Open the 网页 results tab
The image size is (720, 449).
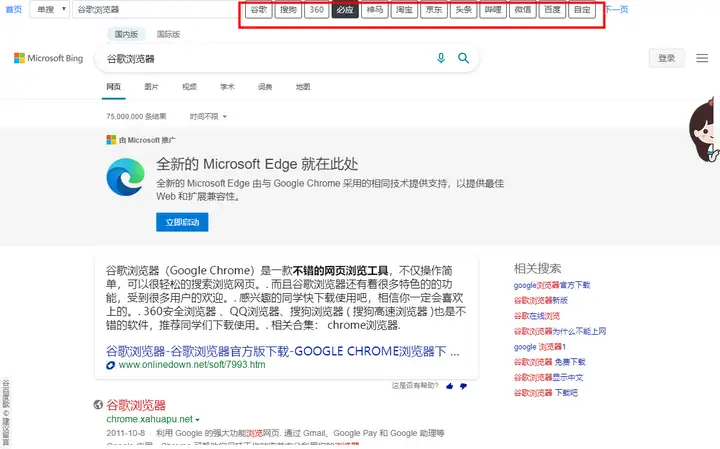coord(113,87)
